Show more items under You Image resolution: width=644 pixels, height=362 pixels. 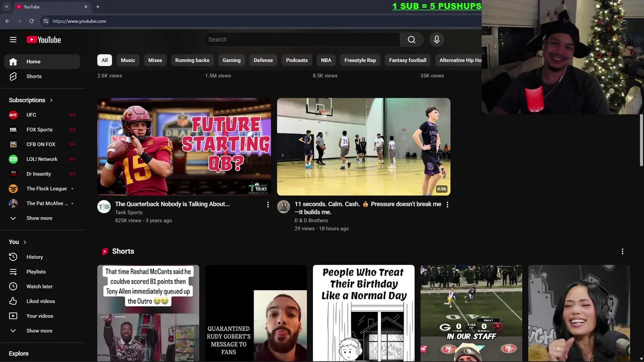42,331
